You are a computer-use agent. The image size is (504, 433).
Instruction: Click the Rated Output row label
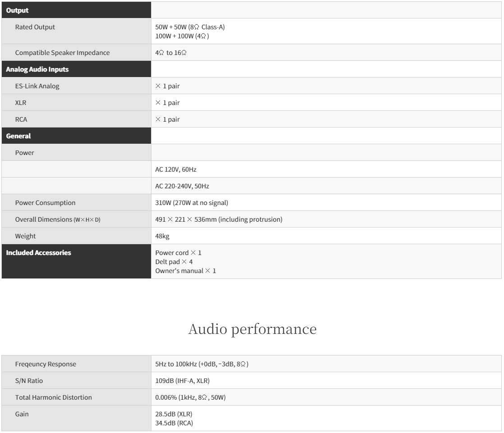point(35,27)
